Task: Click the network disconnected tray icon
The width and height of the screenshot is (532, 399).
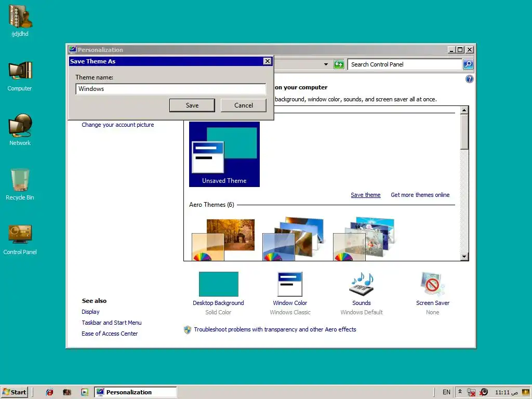Action: pos(471,392)
